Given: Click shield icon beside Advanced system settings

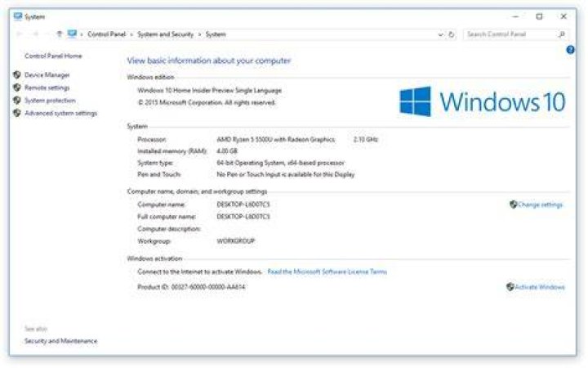Looking at the screenshot, I should tap(17, 113).
